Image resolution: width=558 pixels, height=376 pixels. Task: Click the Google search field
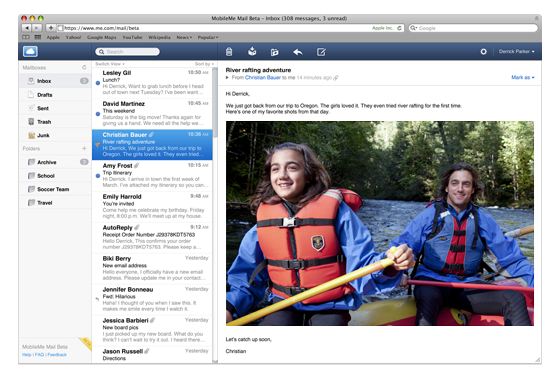(473, 28)
